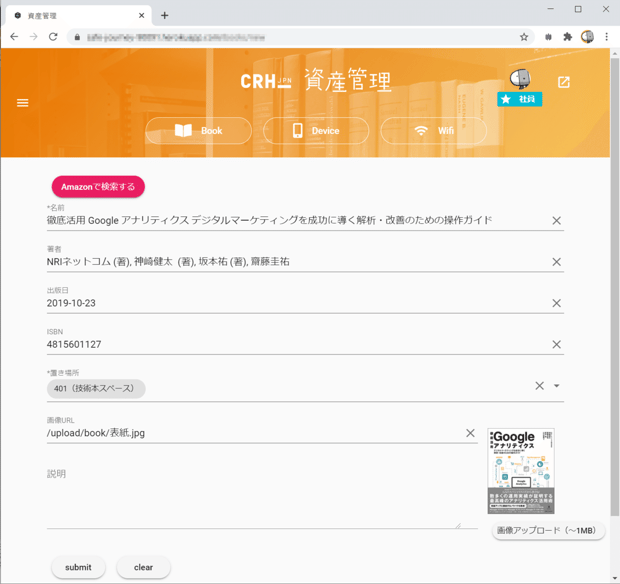Open the browser extensions puzzle icon
The height and width of the screenshot is (584, 620).
(568, 37)
